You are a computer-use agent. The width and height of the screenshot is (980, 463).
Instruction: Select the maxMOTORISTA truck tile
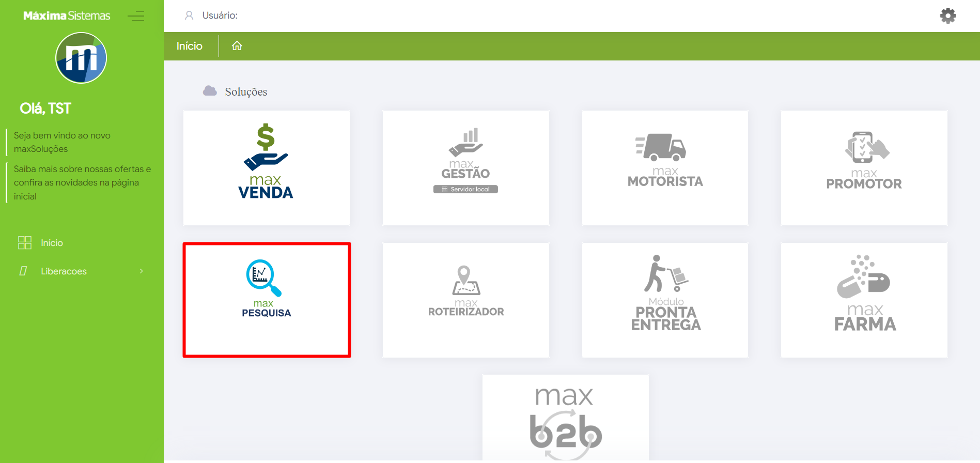click(x=665, y=167)
